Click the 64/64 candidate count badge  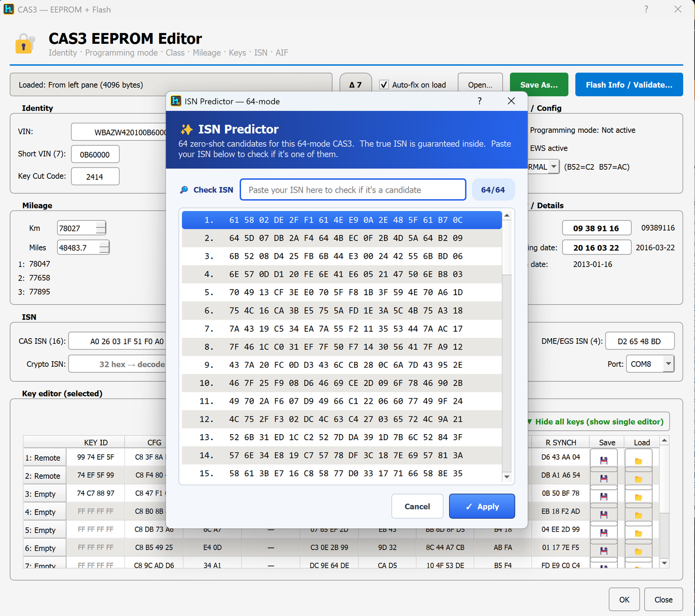[x=493, y=190]
